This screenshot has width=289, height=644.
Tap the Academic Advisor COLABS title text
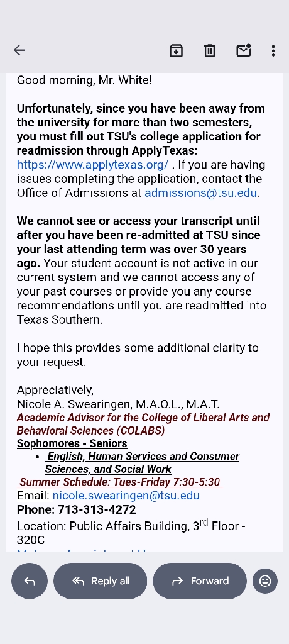click(143, 425)
